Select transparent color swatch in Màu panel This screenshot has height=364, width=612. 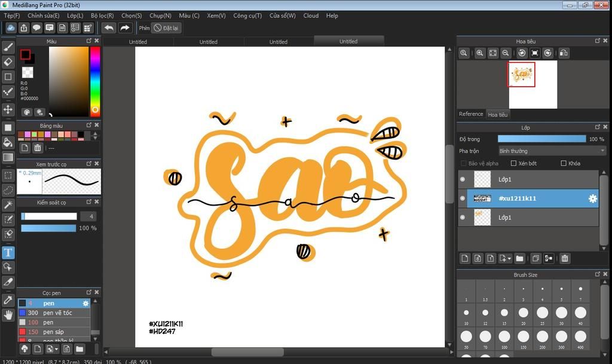[27, 72]
